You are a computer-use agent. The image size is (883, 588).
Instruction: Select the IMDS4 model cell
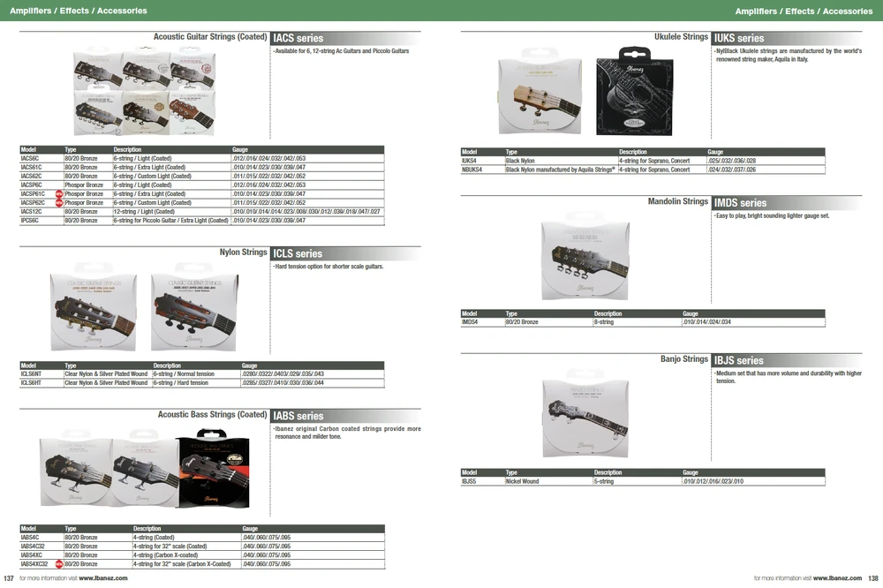tap(483, 322)
